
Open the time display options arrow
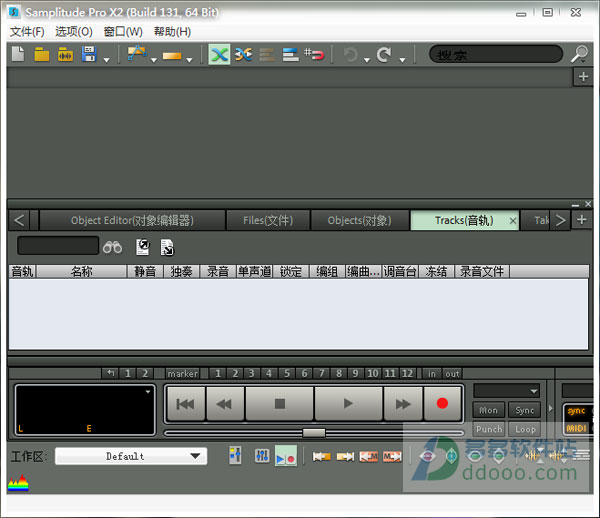click(x=148, y=392)
